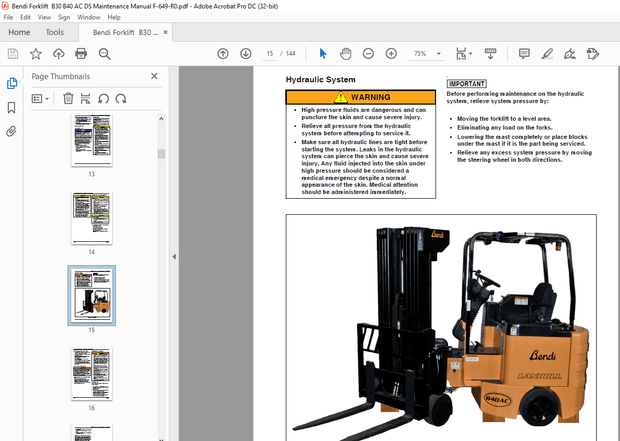Select the highlight text pen tool
This screenshot has height=441, width=620.
[x=547, y=53]
